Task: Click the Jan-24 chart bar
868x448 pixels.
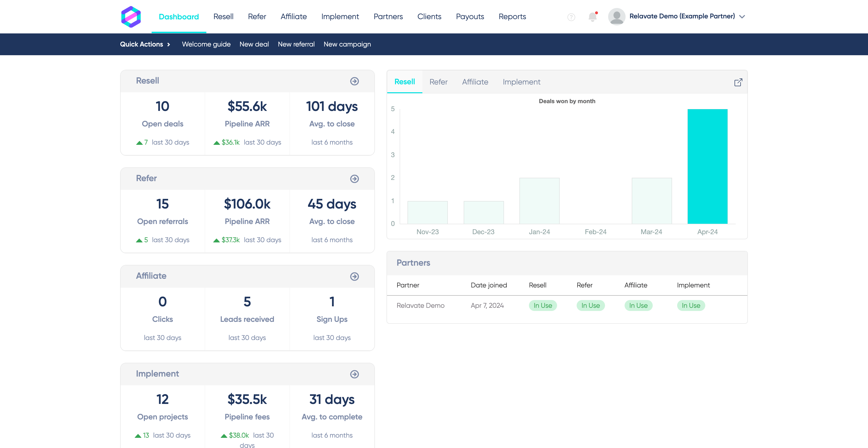Action: click(539, 201)
